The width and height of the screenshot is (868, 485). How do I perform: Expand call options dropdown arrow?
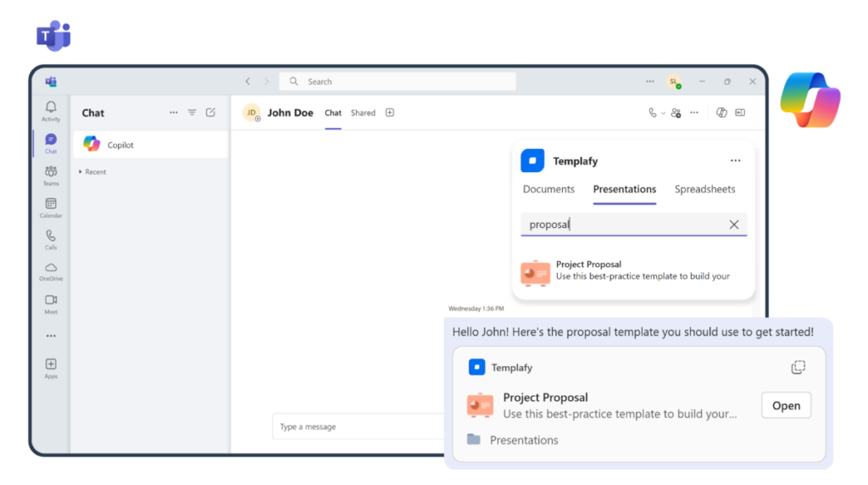pyautogui.click(x=663, y=113)
